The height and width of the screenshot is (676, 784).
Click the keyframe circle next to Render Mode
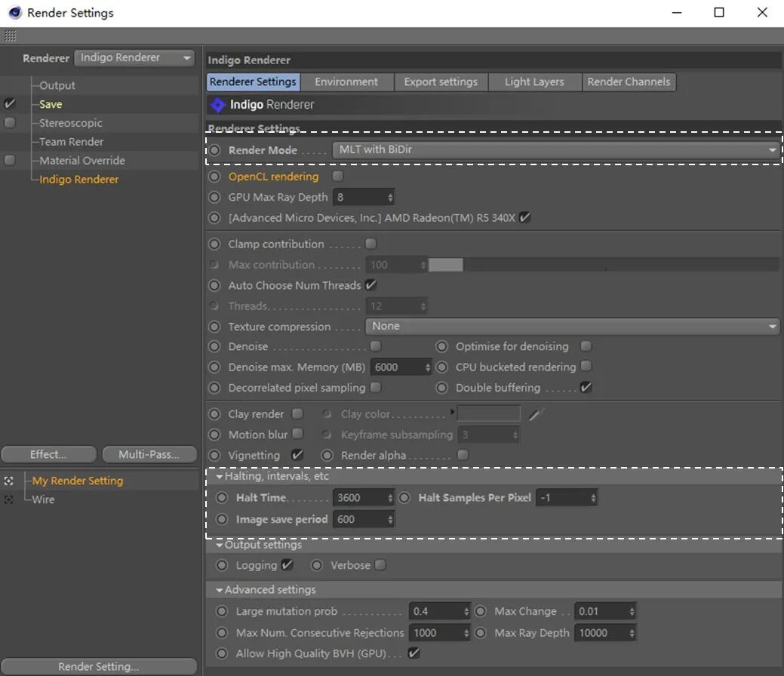point(215,150)
